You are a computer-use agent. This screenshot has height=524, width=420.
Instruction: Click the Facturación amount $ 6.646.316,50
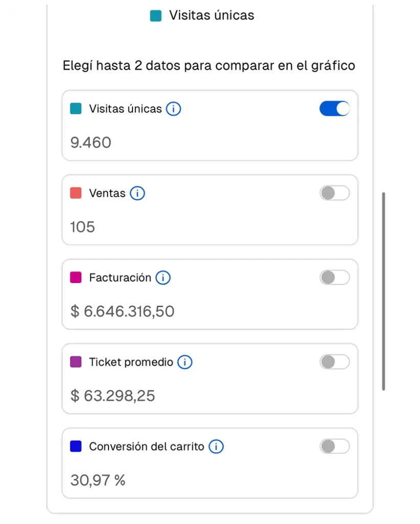coord(122,311)
